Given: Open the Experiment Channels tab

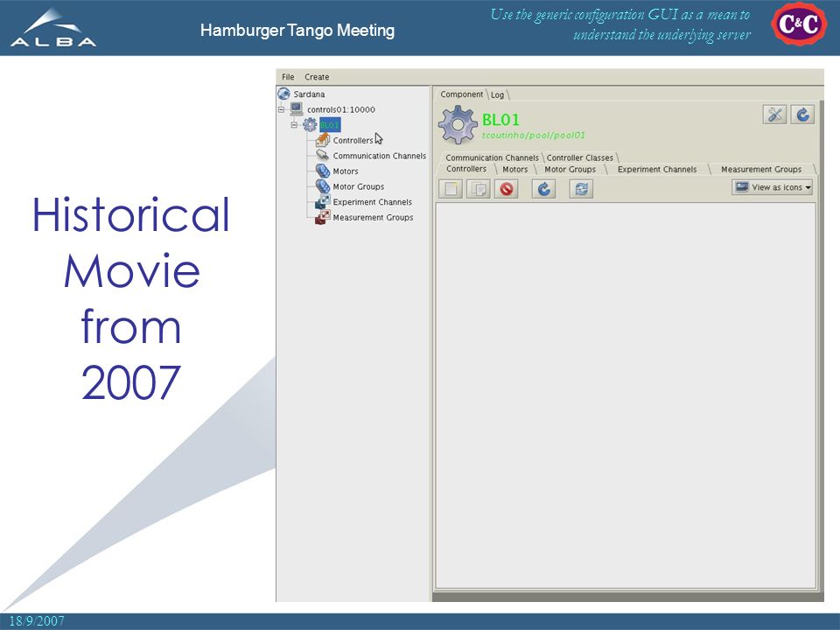Looking at the screenshot, I should click(x=657, y=169).
